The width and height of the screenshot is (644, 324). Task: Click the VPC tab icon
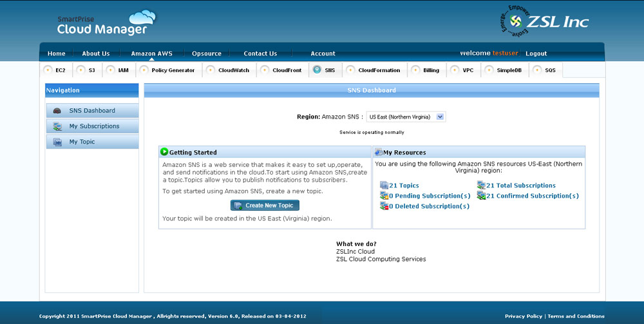click(x=455, y=70)
